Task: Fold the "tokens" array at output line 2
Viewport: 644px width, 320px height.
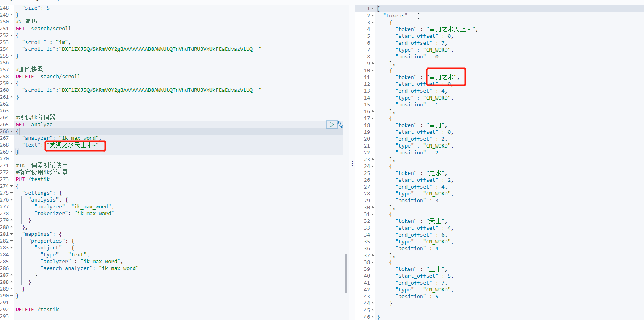Action: (373, 16)
